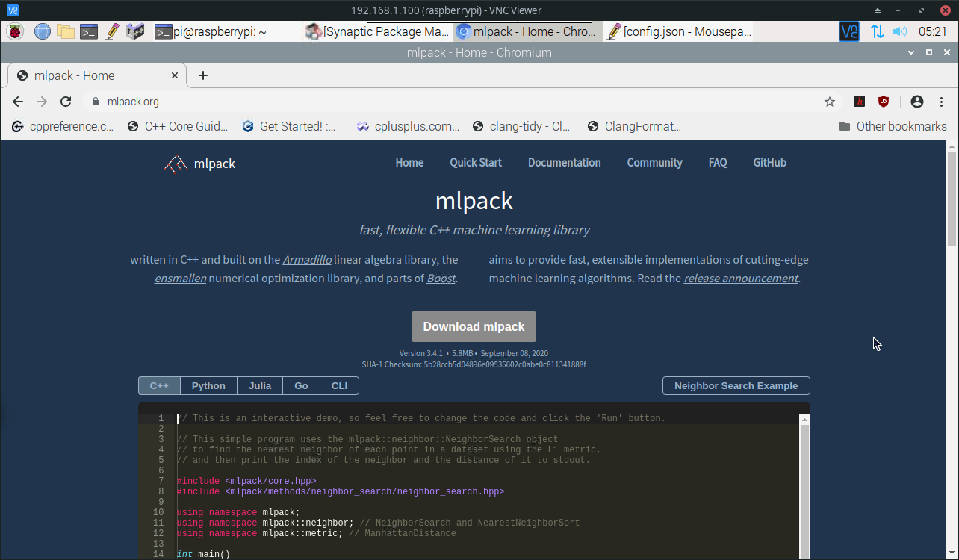Open the uBlock Origin shield extension
Screen dimensions: 959x560
click(884, 102)
